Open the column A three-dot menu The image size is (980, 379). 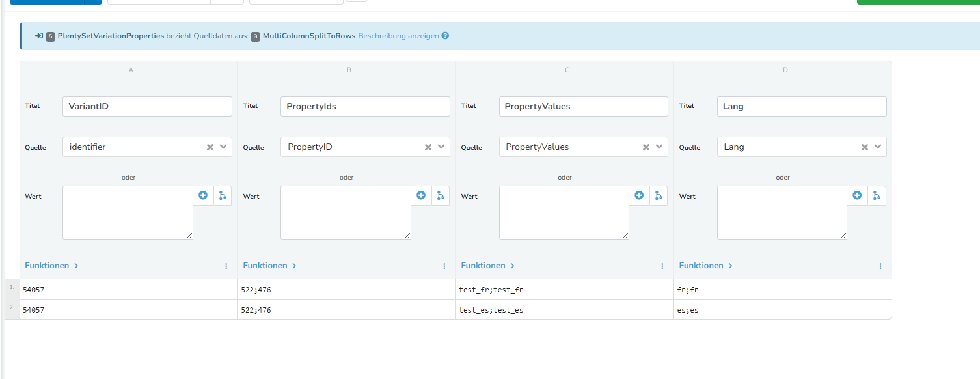[226, 266]
